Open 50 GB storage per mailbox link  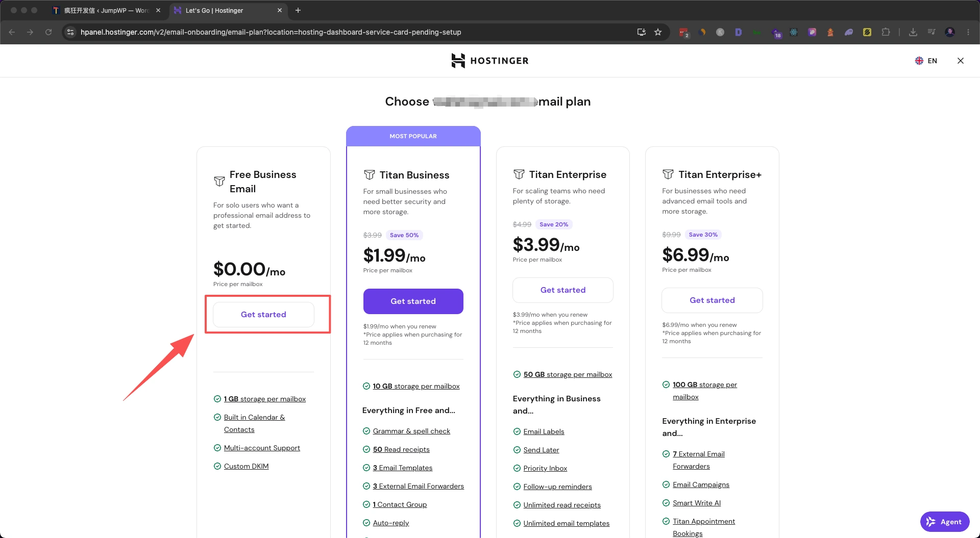568,375
